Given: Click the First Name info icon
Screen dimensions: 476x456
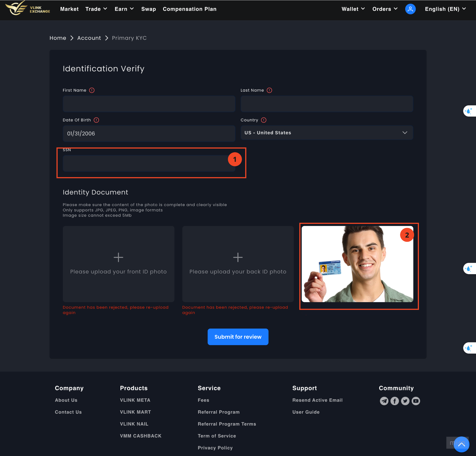Looking at the screenshot, I should pos(92,90).
